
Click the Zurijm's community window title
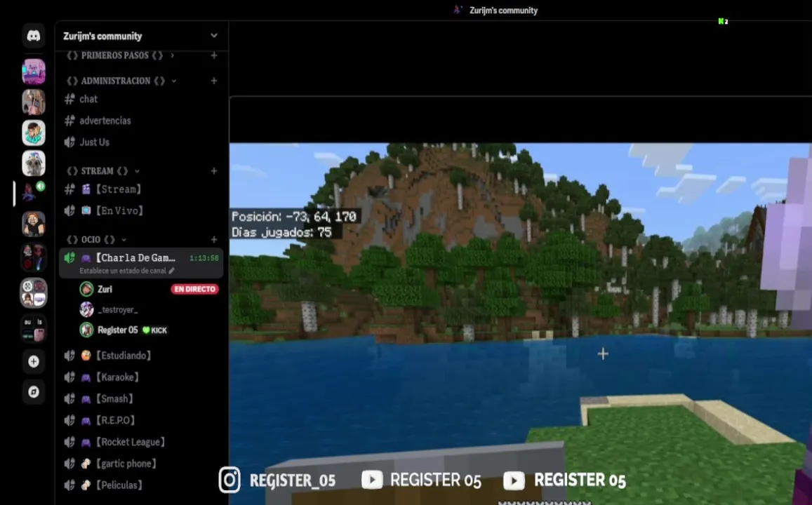point(503,11)
